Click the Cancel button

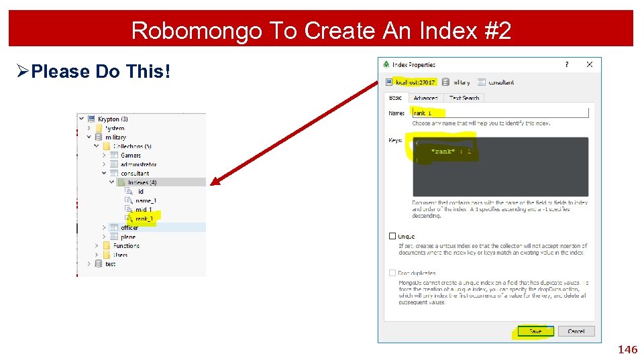click(x=576, y=331)
